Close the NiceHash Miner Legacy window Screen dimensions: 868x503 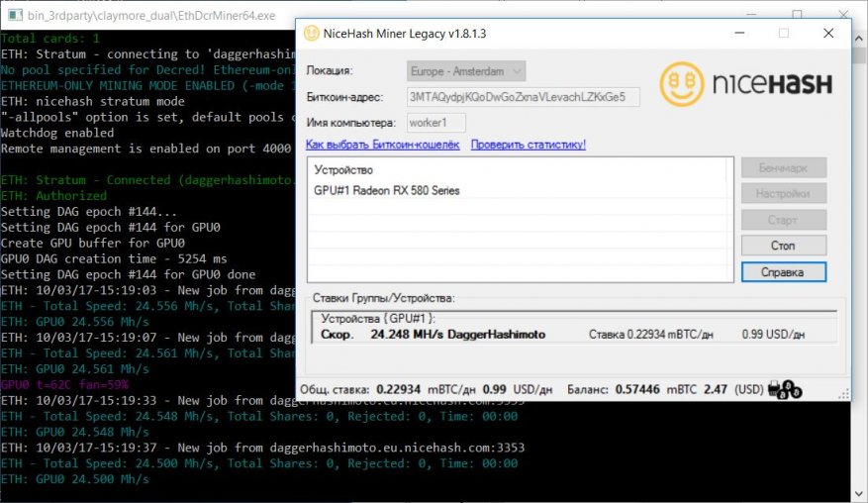[828, 33]
